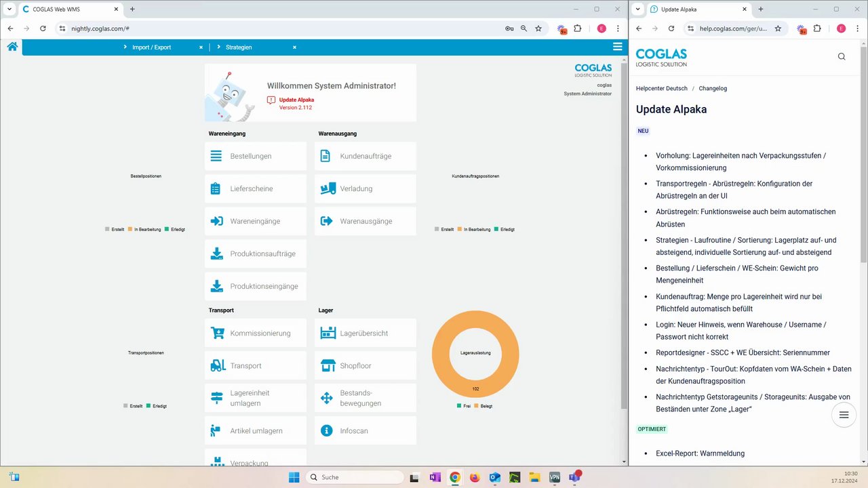Open Chrome three-dot menu in help window
The height and width of the screenshot is (488, 868).
click(857, 28)
